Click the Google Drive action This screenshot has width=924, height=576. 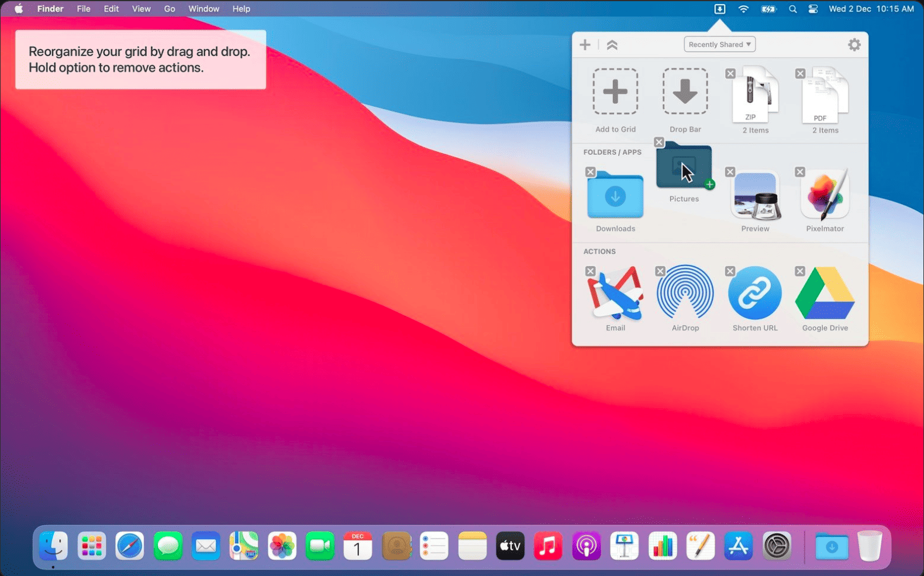tap(825, 299)
